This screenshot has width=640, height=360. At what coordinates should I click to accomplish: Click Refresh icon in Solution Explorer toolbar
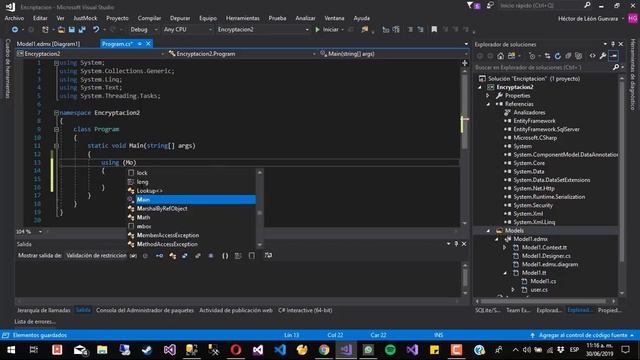[x=558, y=56]
